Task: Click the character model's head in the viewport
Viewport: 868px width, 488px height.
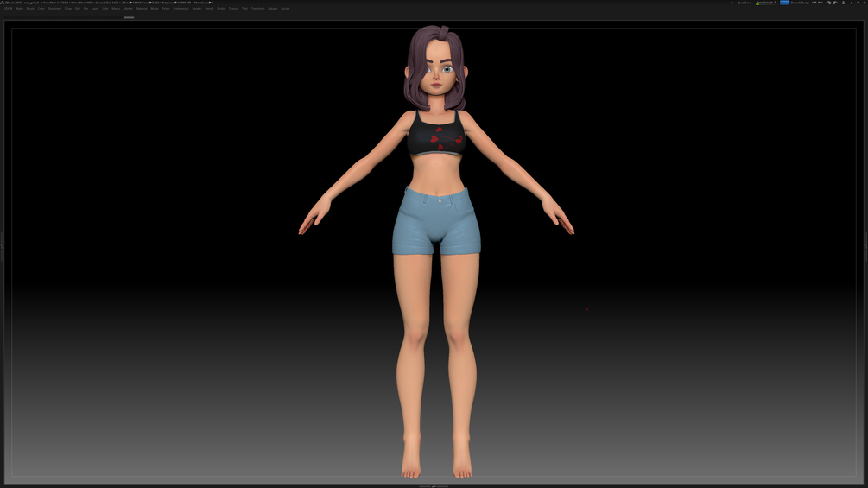Action: click(435, 67)
